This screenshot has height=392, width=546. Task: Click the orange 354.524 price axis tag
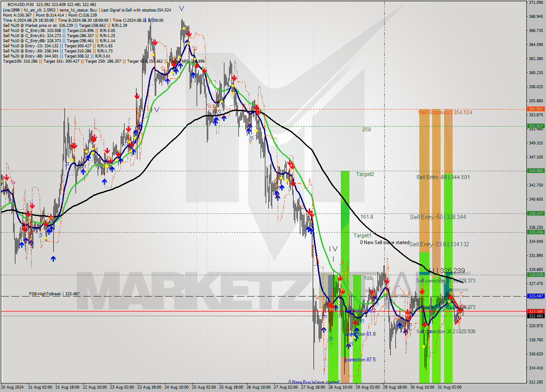536,109
